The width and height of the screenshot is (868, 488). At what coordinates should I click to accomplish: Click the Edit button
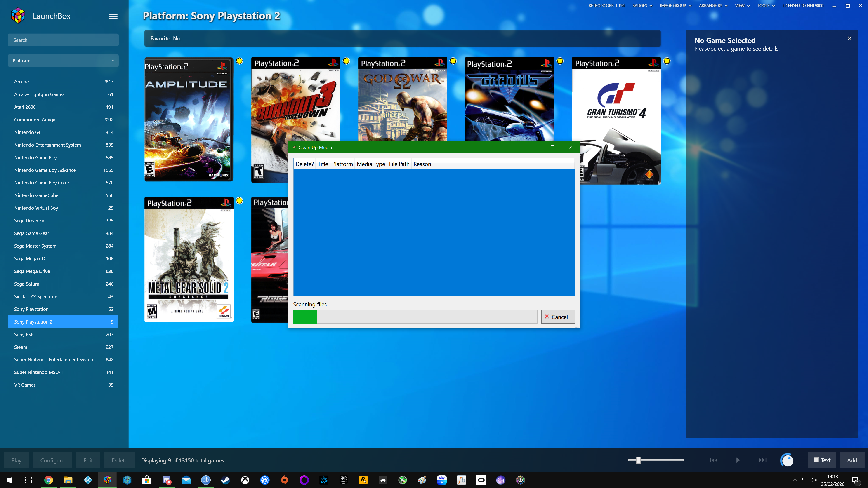coord(88,460)
